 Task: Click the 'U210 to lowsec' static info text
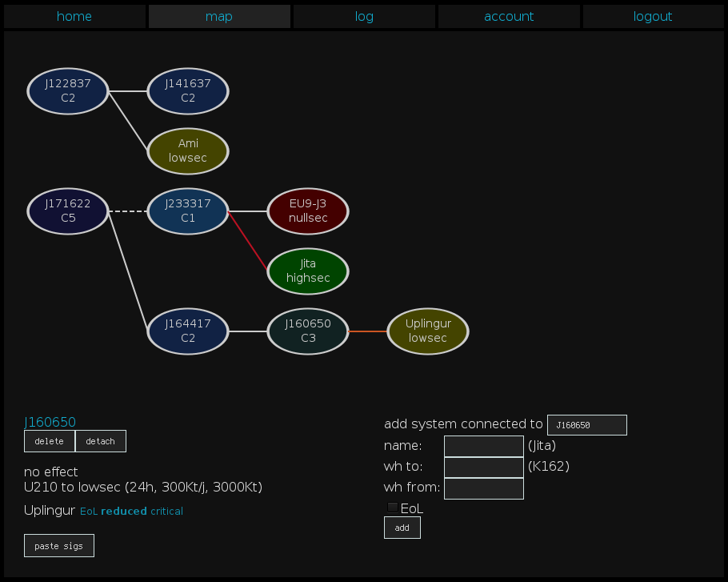tap(143, 487)
